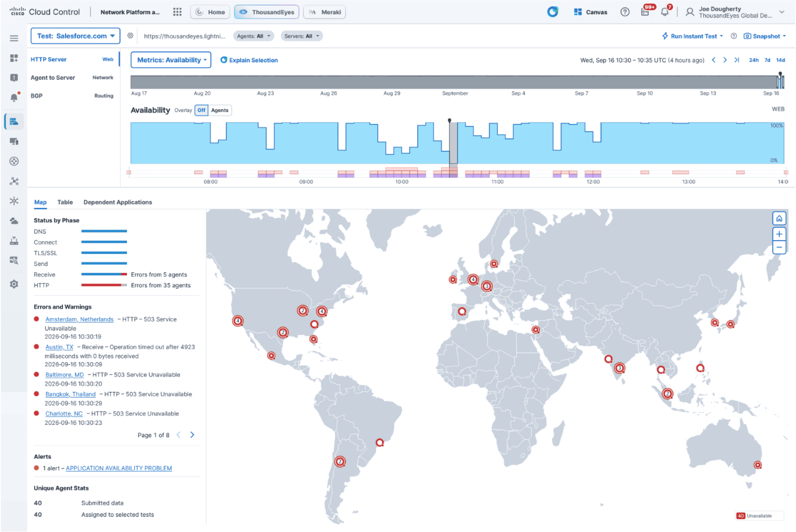Set time range to 24h
This screenshot has width=796, height=532.
754,60
